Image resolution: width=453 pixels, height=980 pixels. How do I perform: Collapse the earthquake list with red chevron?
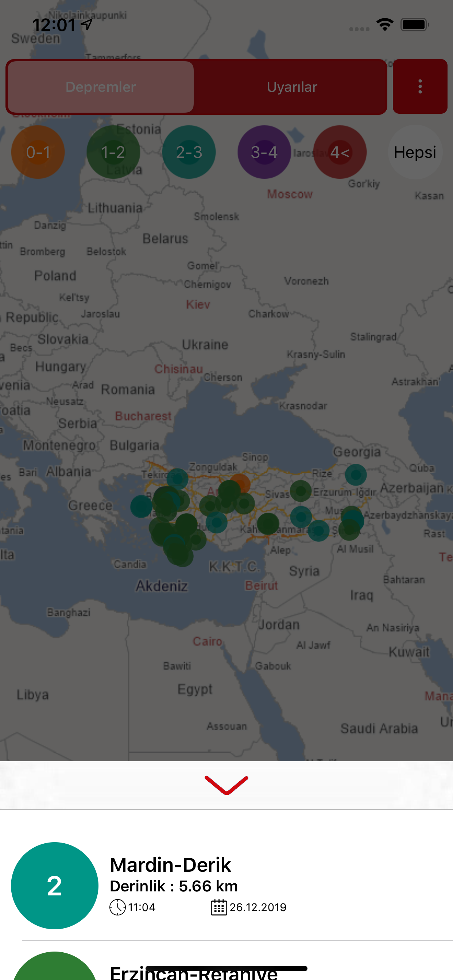[226, 785]
